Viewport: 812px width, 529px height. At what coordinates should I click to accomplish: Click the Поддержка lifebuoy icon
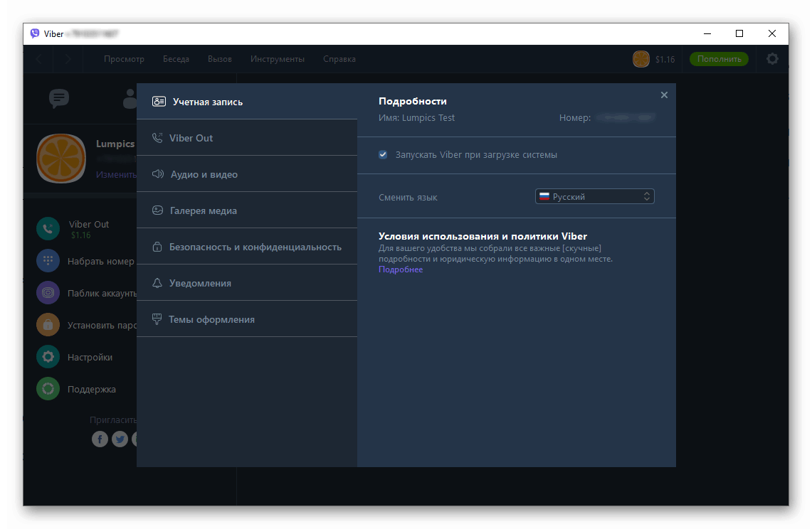pos(48,389)
